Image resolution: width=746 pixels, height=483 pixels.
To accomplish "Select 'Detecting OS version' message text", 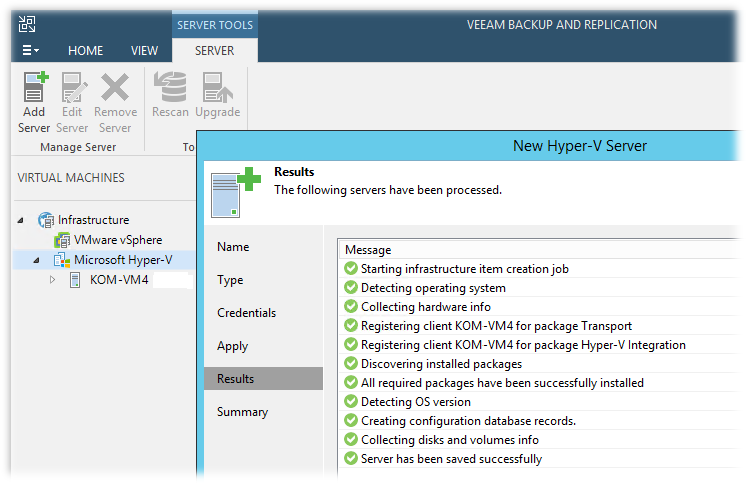I will pos(416,402).
